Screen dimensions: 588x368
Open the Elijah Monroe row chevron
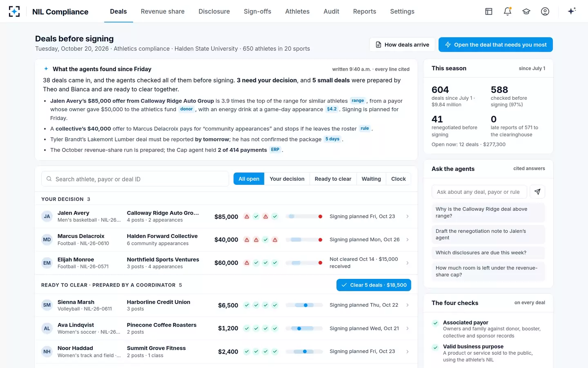(408, 263)
